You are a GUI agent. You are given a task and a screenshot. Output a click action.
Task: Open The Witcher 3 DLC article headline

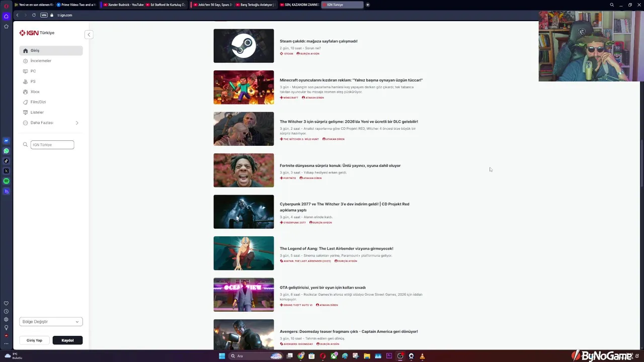point(349,122)
